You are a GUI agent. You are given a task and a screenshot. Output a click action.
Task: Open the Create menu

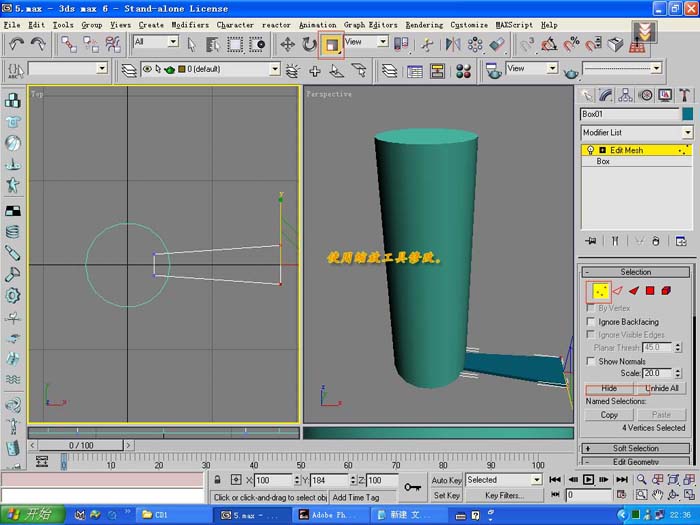tap(151, 25)
